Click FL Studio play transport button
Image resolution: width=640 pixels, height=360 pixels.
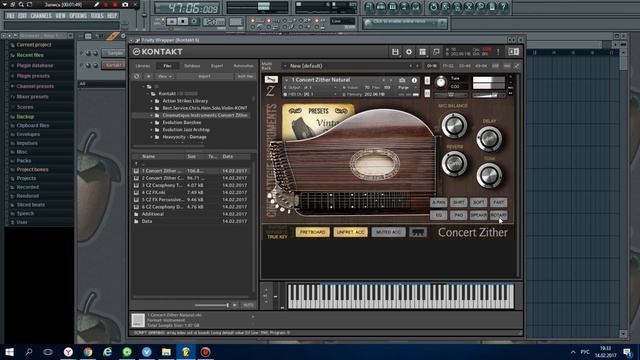(x=172, y=21)
